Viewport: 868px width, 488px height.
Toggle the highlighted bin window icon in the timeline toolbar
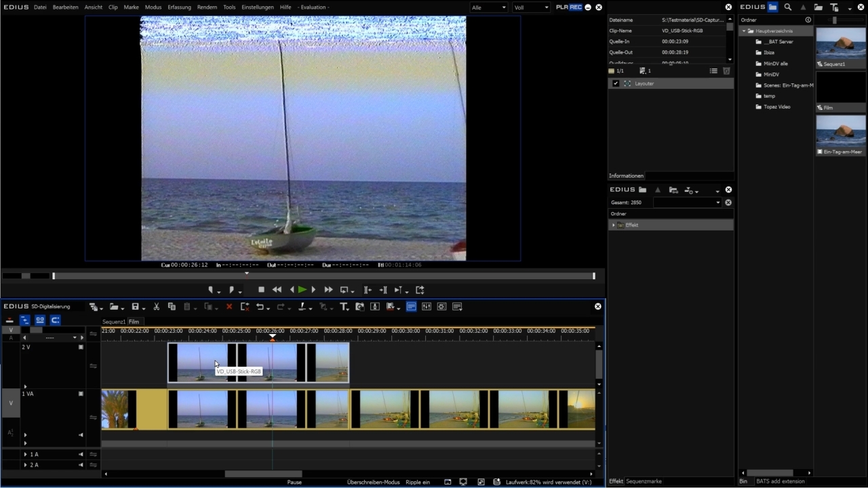point(411,306)
